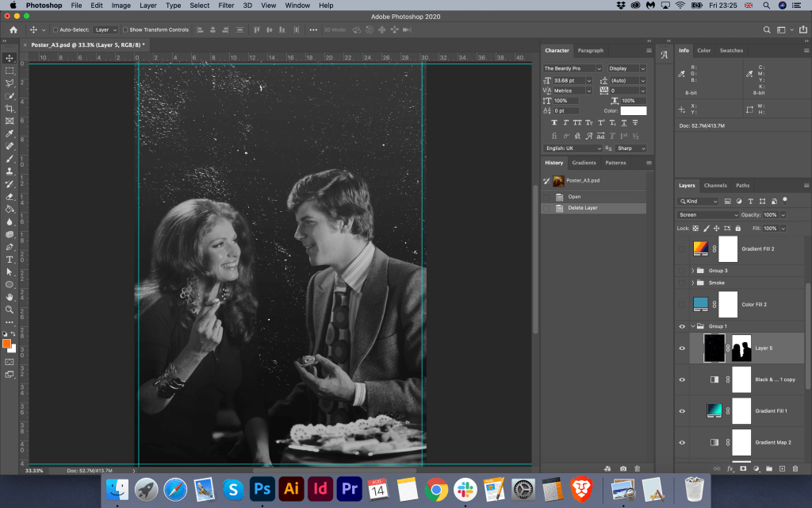Select the Crop tool

point(10,108)
